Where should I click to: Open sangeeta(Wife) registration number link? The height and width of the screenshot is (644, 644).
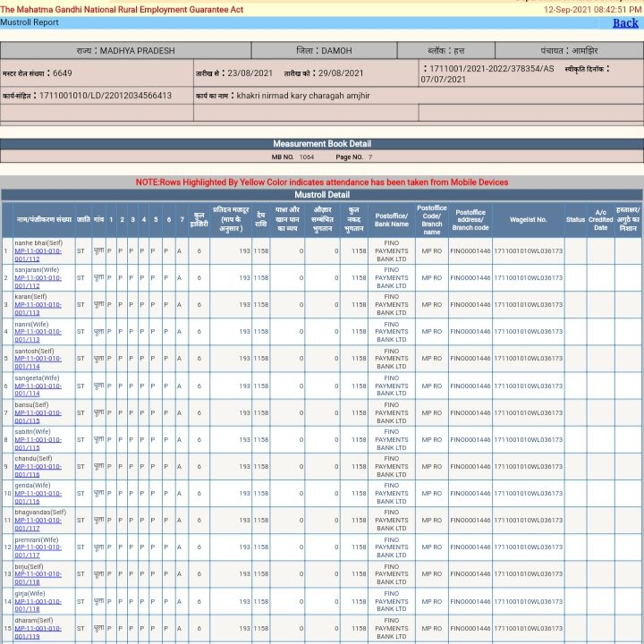coord(38,390)
